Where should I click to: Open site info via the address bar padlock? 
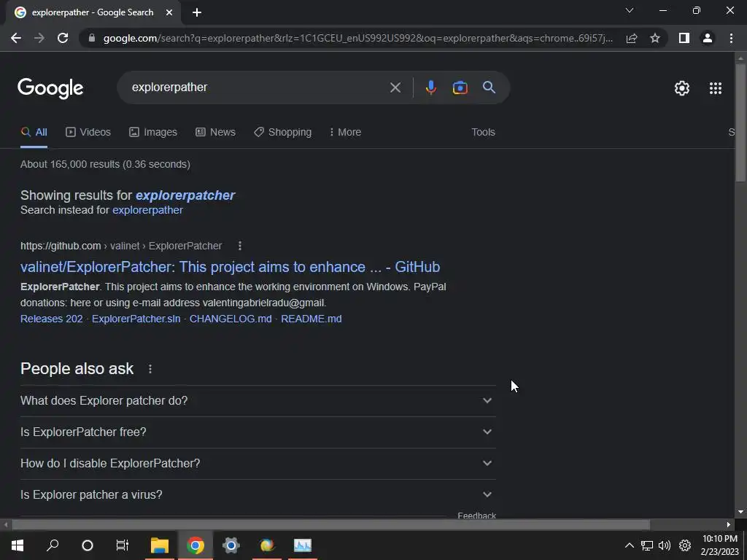[x=92, y=38]
